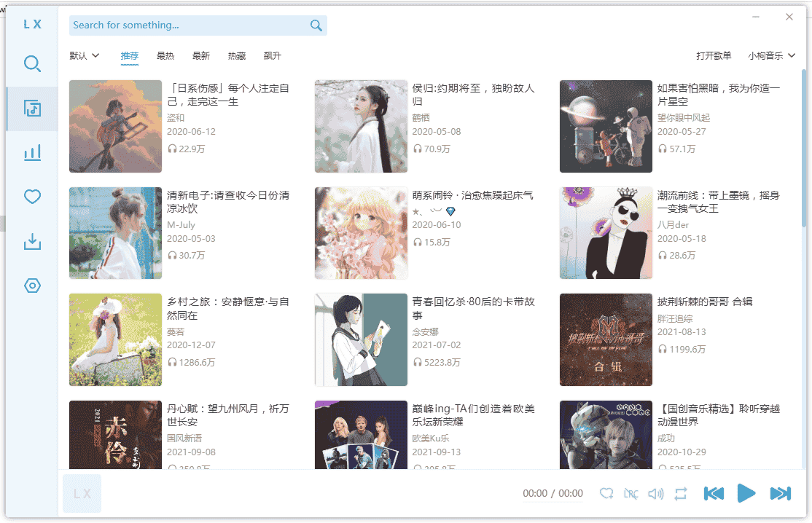Click the 00:00 / 00:00 playback time display
Screen dimensions: 812x523
(x=553, y=494)
